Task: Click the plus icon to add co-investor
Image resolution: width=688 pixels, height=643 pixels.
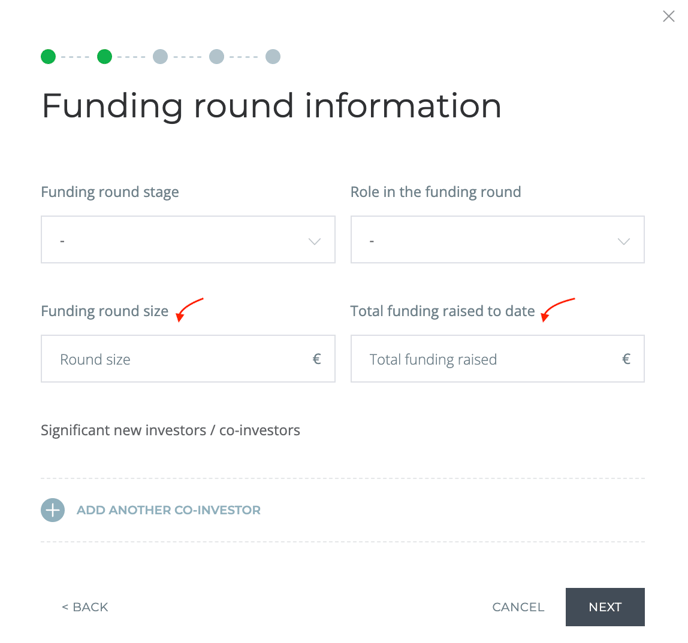Action: pyautogui.click(x=53, y=510)
